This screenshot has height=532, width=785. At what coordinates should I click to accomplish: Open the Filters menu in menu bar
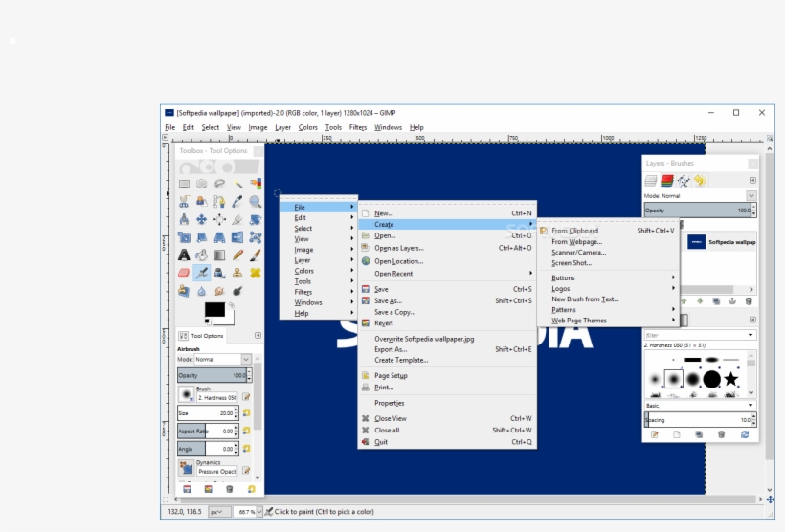357,127
